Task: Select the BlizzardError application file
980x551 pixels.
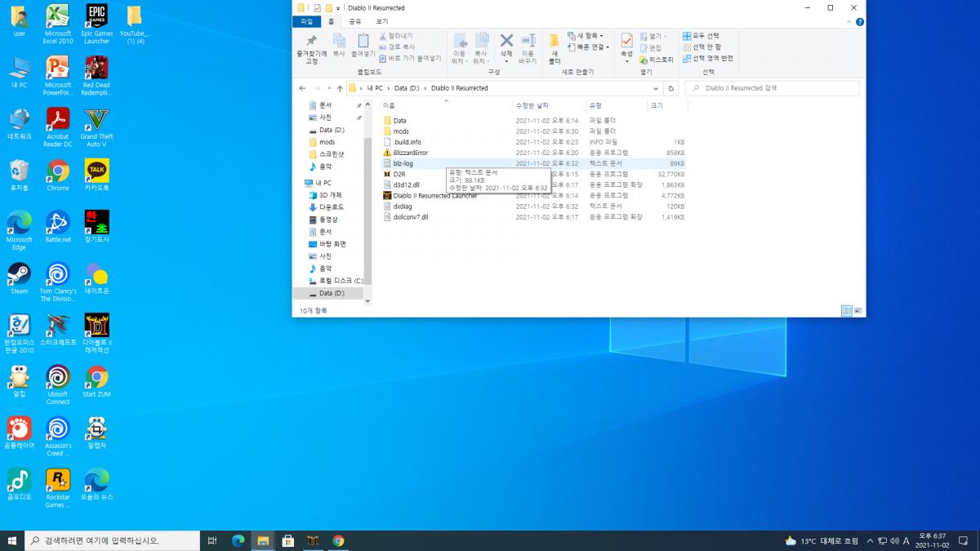Action: pyautogui.click(x=410, y=153)
